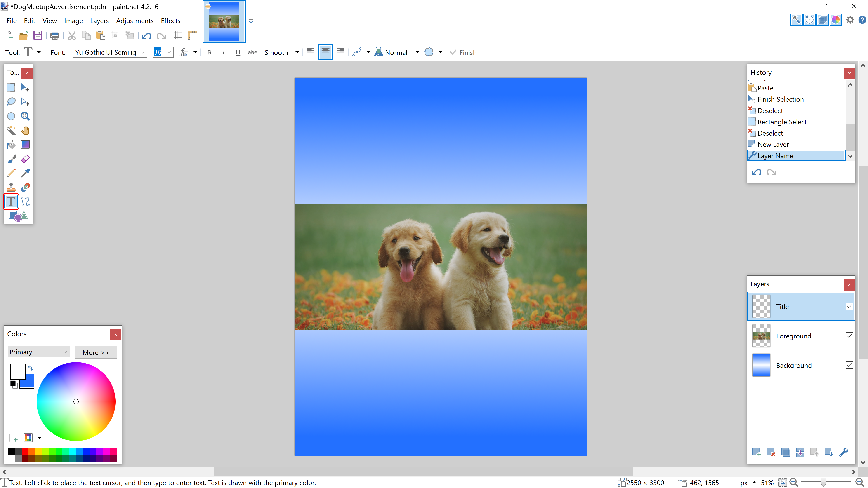Viewport: 868px width, 488px height.
Task: Select the Pencil tool
Action: pyautogui.click(x=11, y=173)
